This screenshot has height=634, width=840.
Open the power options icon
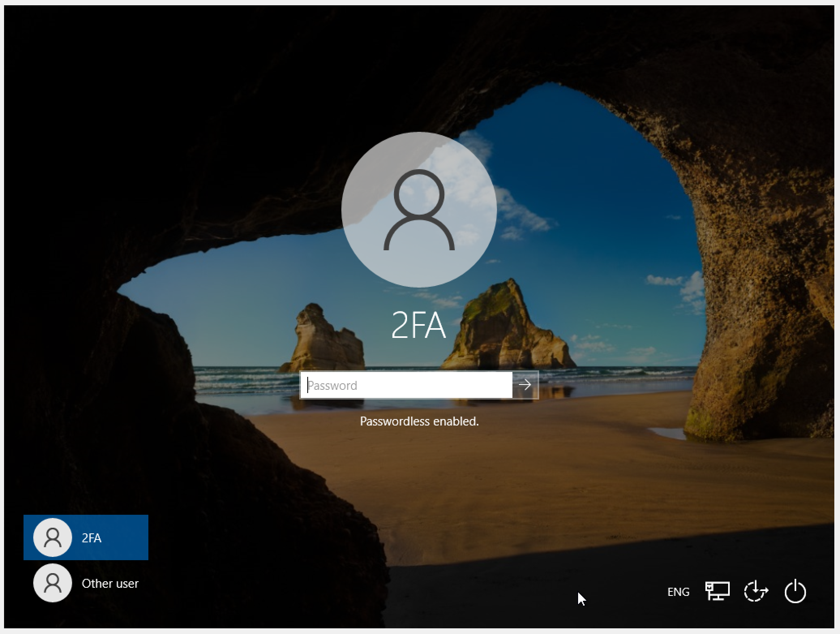point(795,591)
